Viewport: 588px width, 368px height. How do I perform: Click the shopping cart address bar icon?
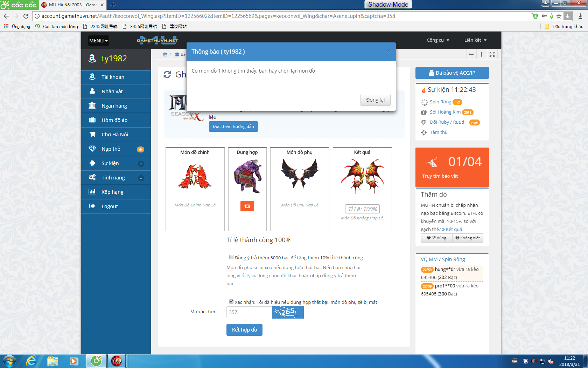(535, 16)
